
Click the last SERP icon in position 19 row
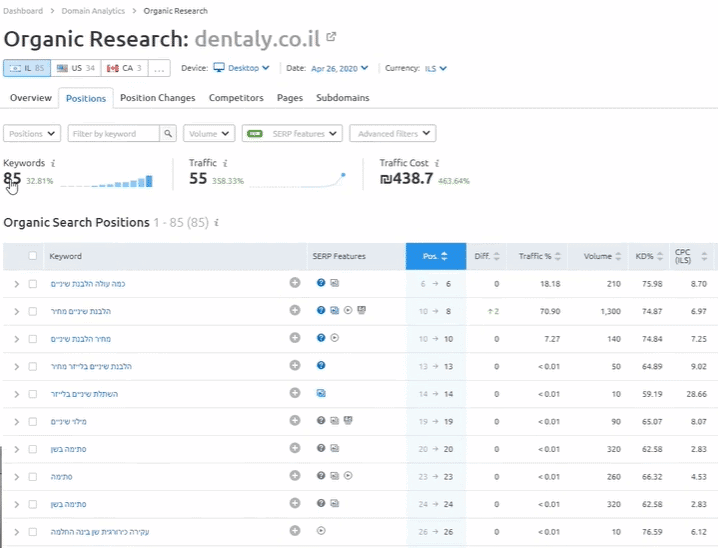tap(348, 420)
